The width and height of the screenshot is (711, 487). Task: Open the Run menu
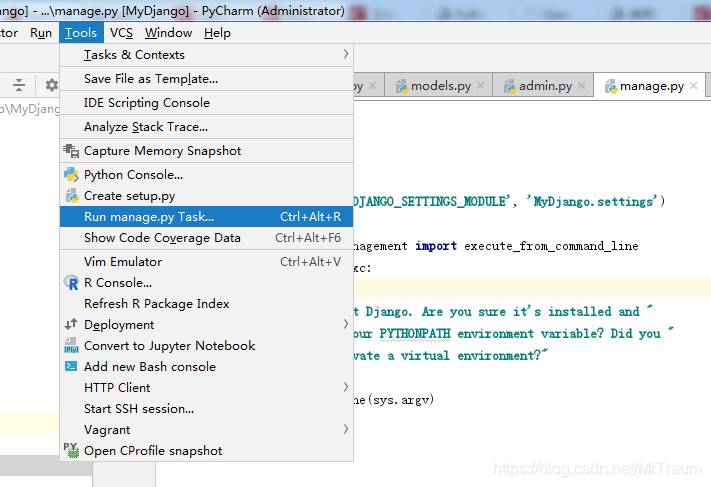[x=41, y=33]
